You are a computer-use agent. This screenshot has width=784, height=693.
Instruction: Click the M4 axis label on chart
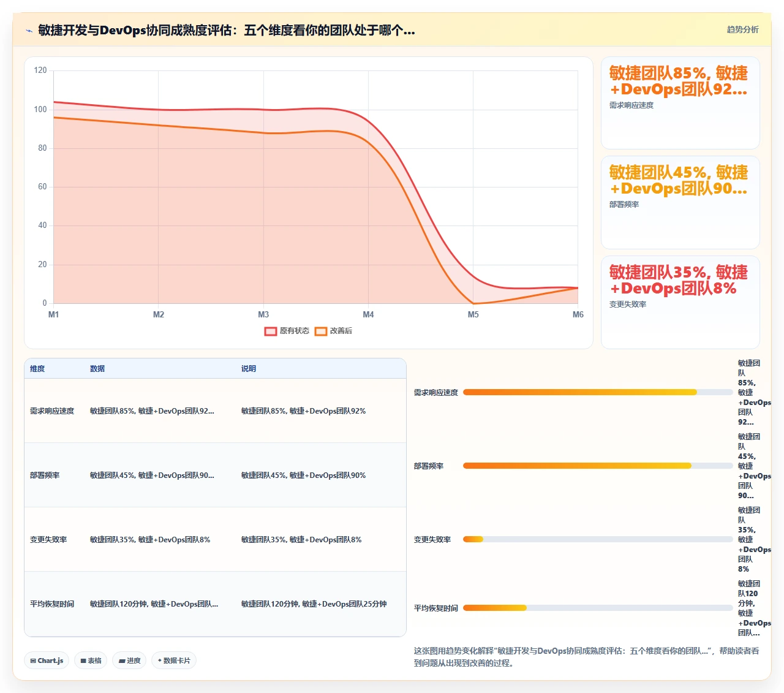click(368, 314)
